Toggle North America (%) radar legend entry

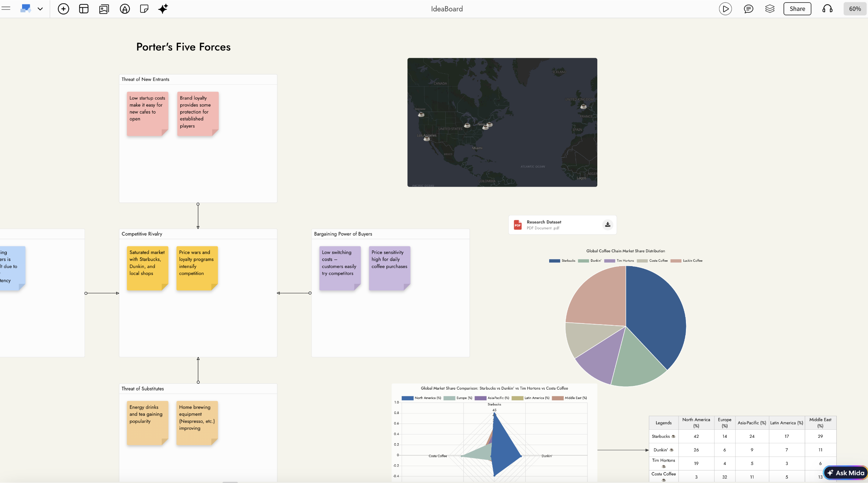[421, 398]
